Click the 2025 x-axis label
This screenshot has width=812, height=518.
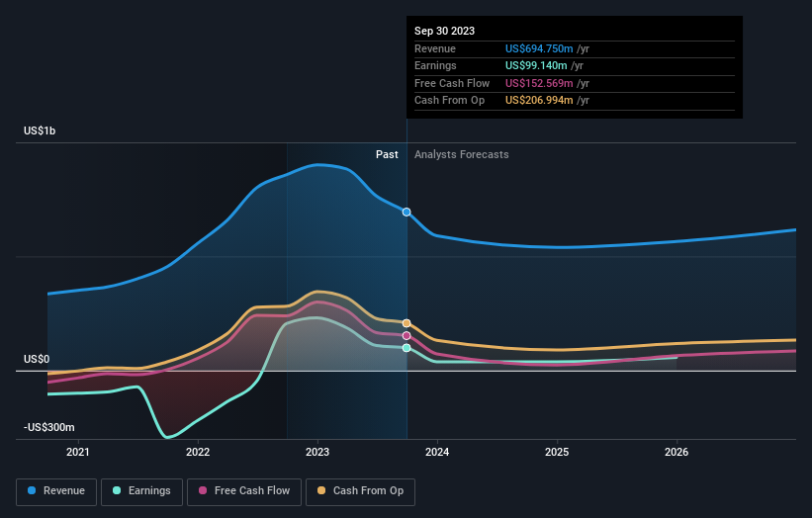[557, 453]
